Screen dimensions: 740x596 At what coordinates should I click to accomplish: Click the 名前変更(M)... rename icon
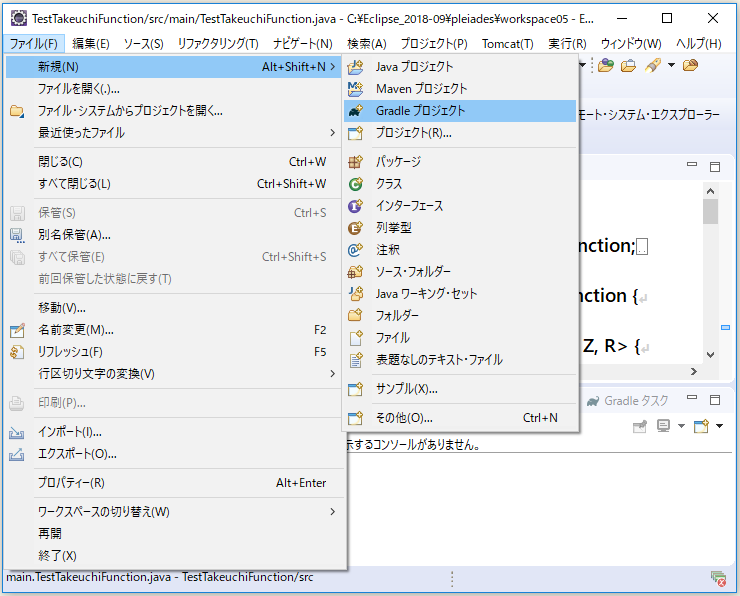(17, 330)
